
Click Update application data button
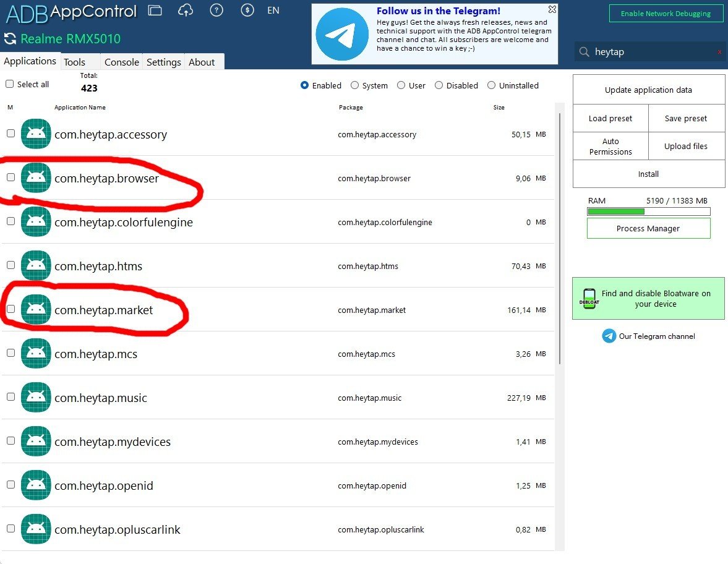(x=648, y=90)
